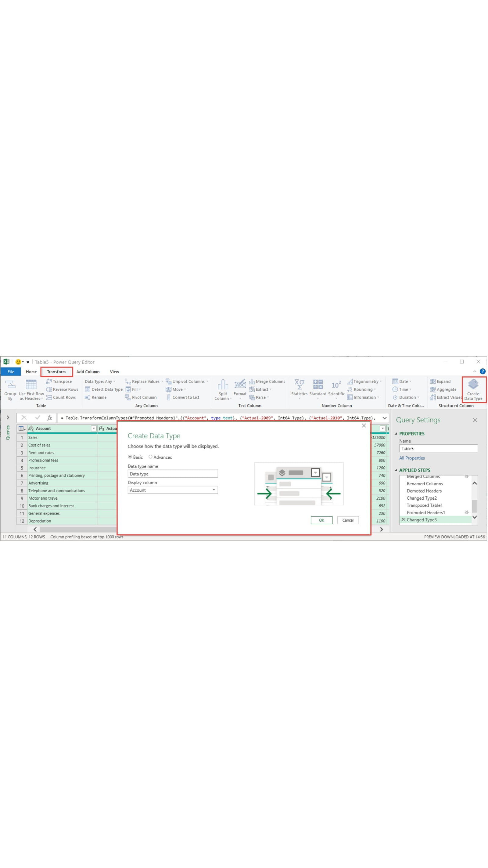Open the Statistics tool
This screenshot has width=488, height=868.
tap(299, 385)
